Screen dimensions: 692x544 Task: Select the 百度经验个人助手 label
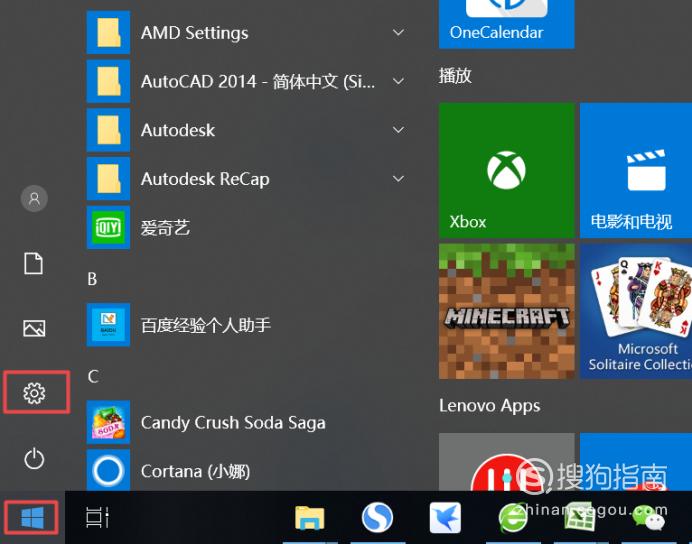tap(206, 325)
